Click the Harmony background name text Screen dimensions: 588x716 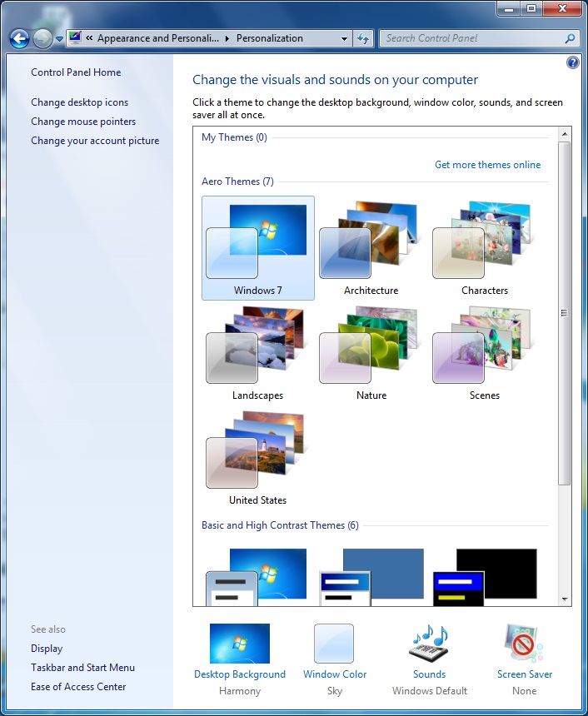point(240,691)
